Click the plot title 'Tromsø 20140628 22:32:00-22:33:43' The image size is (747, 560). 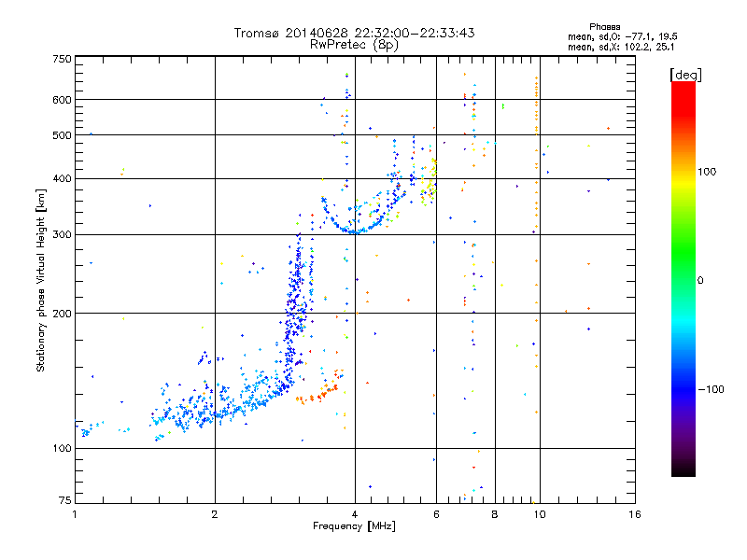coord(354,33)
